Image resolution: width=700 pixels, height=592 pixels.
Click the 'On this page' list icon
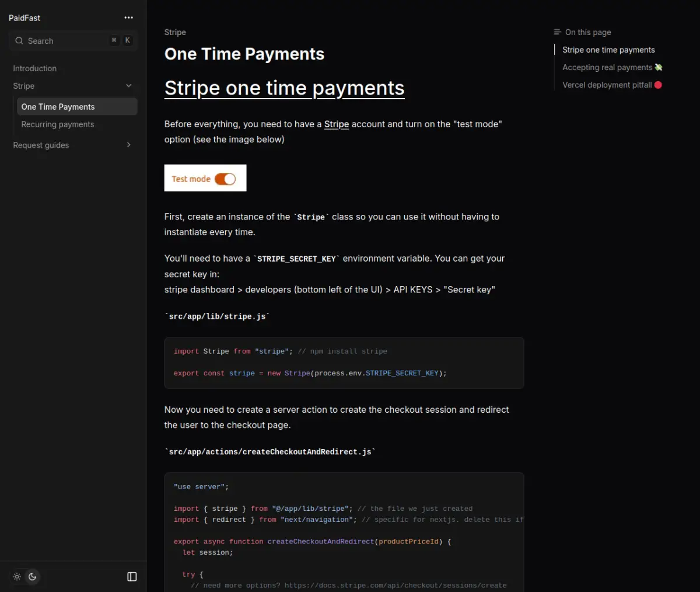[557, 32]
